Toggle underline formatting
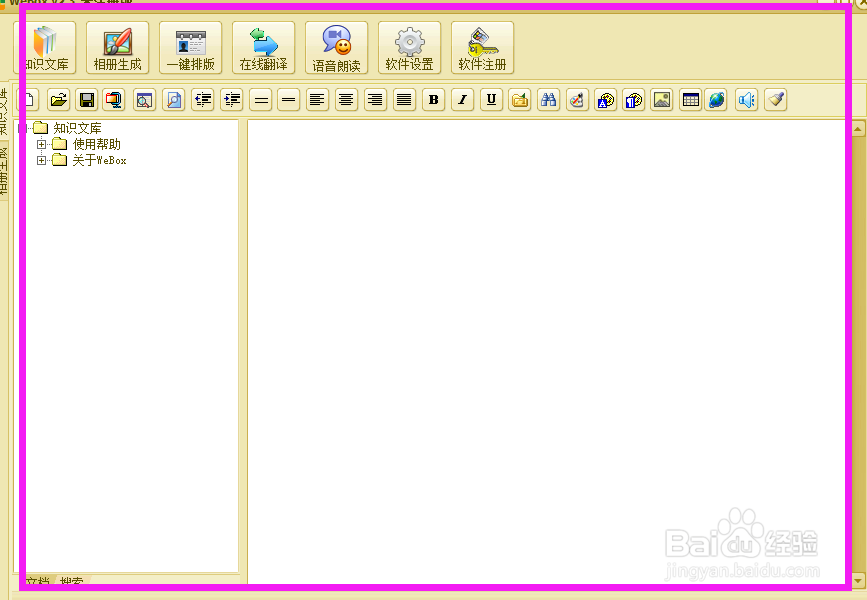 [491, 100]
